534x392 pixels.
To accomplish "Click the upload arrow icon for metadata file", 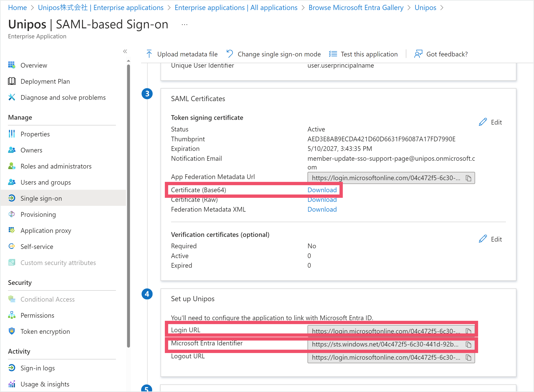I will coord(149,54).
